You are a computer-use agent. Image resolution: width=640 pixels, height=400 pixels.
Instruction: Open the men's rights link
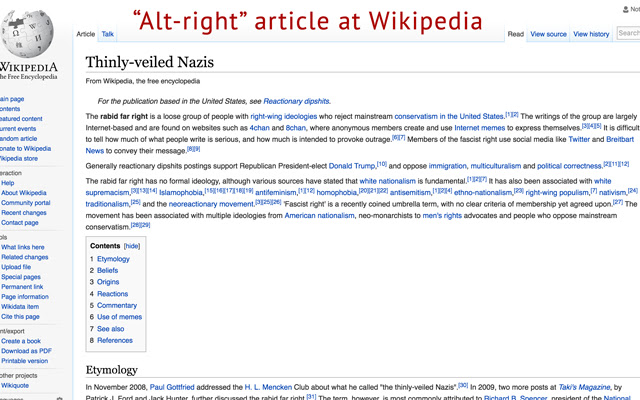pyautogui.click(x=442, y=215)
